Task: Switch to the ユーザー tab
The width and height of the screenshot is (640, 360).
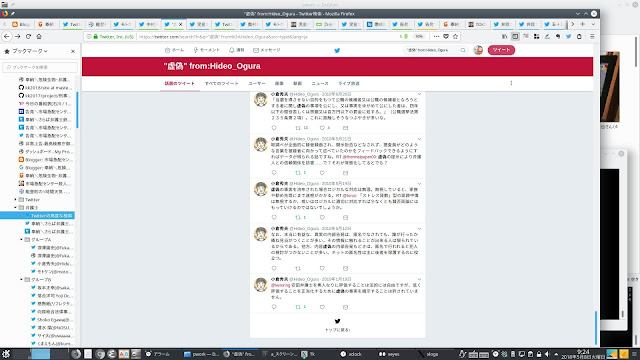Action: tap(257, 83)
